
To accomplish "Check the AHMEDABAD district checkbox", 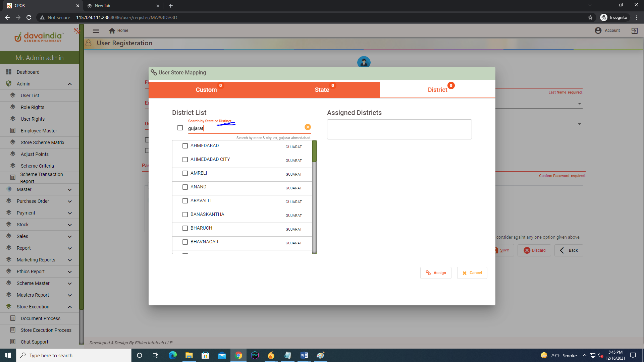I will 185,146.
